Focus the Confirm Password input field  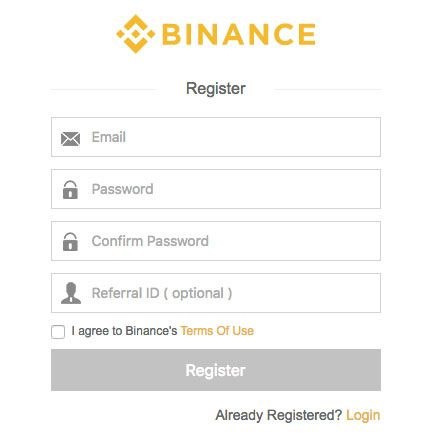[x=216, y=241]
